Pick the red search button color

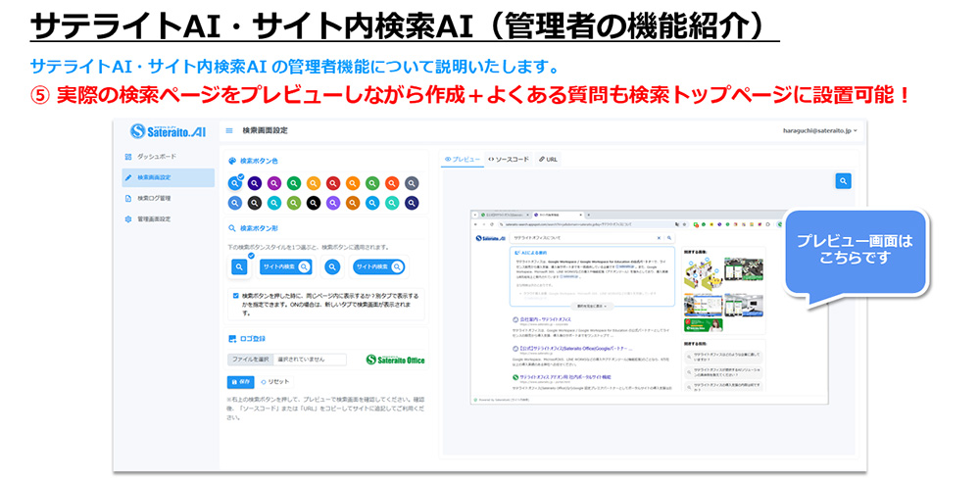(332, 183)
